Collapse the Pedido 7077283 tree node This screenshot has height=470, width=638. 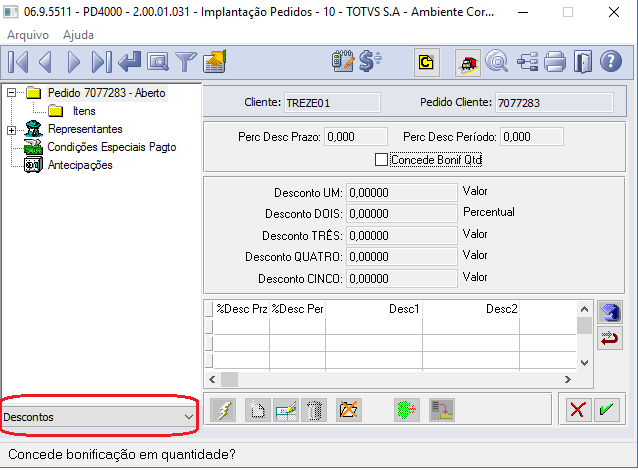[11, 93]
